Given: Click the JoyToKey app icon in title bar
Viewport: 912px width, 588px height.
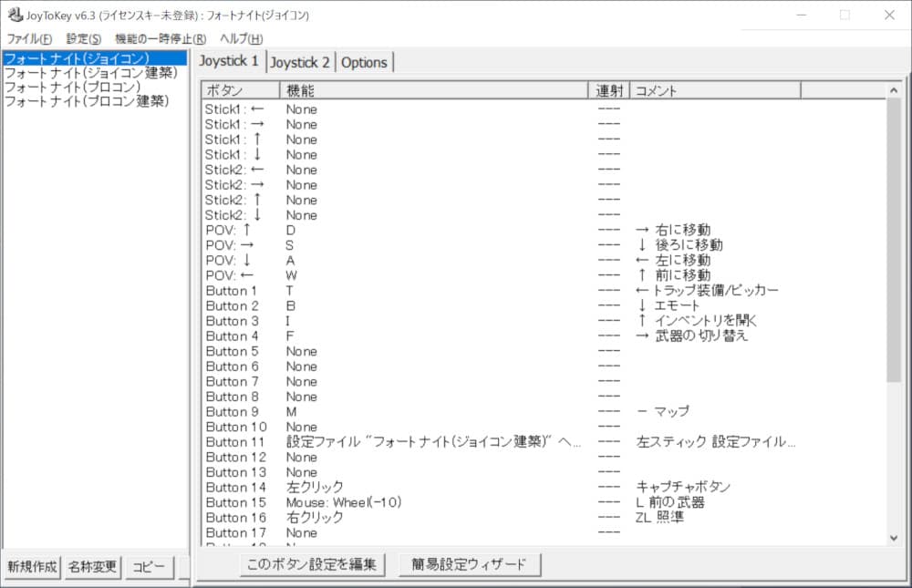Looking at the screenshot, I should tap(16, 15).
